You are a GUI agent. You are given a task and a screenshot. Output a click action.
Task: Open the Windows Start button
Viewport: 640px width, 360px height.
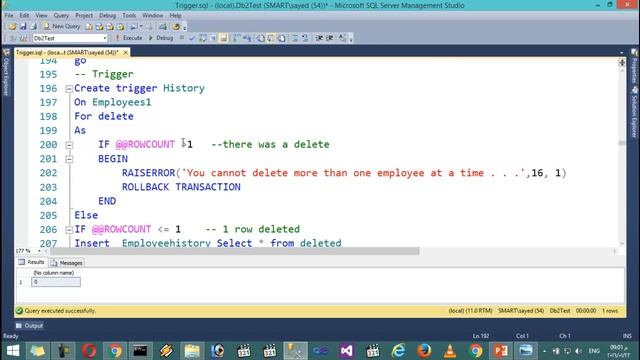[x=13, y=351]
